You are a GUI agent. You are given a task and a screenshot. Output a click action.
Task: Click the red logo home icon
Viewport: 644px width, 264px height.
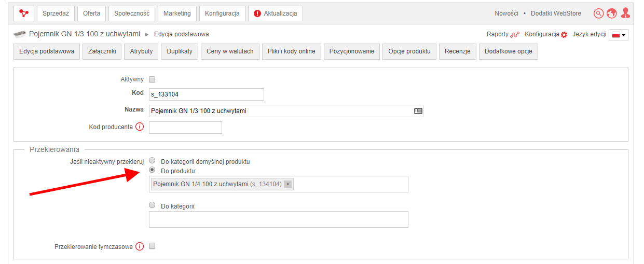click(x=23, y=13)
